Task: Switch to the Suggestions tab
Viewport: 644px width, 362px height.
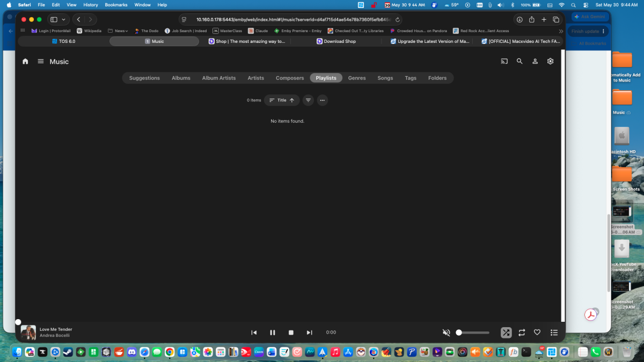Action: click(x=144, y=78)
